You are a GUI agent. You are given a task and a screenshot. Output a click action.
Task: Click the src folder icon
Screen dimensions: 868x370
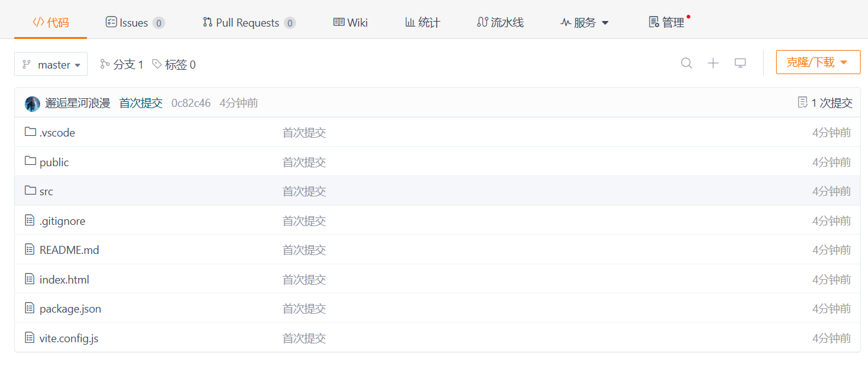(x=30, y=190)
